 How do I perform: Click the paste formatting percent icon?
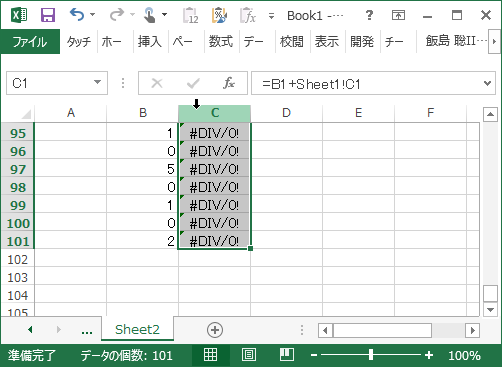219,15
